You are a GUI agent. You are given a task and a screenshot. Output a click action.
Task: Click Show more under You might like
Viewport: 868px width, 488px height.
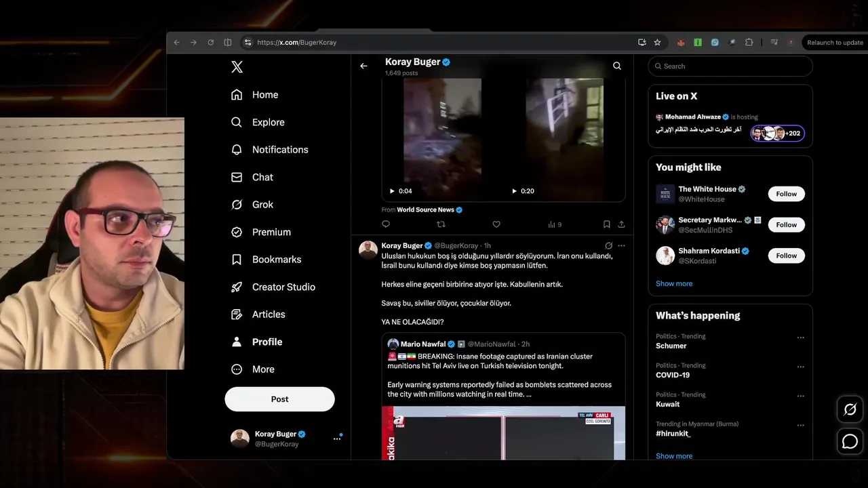coord(674,284)
